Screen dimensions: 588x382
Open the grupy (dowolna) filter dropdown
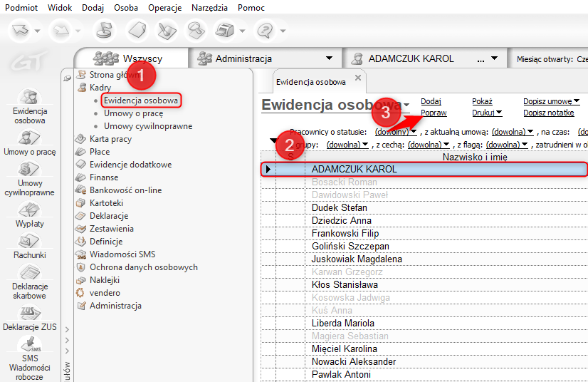pyautogui.click(x=347, y=145)
